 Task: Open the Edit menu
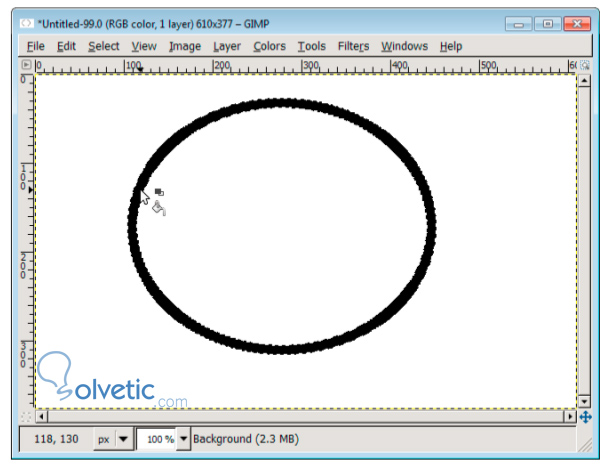coord(66,46)
